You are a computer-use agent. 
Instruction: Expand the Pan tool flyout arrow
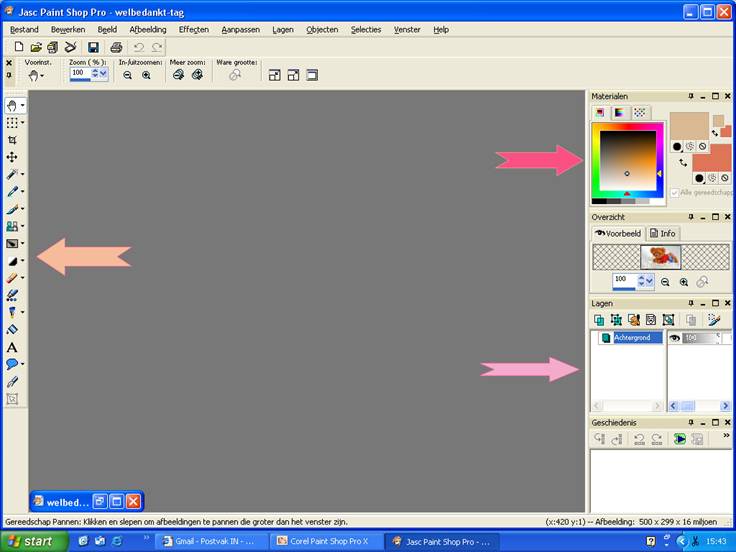coord(23,105)
